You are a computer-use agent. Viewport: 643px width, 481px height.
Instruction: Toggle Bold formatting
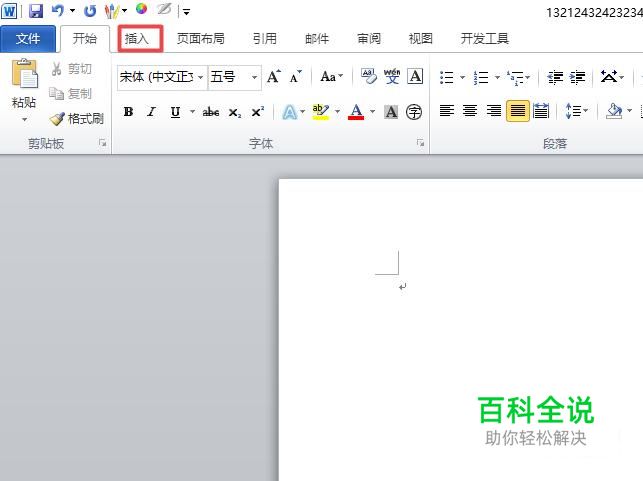[128, 112]
